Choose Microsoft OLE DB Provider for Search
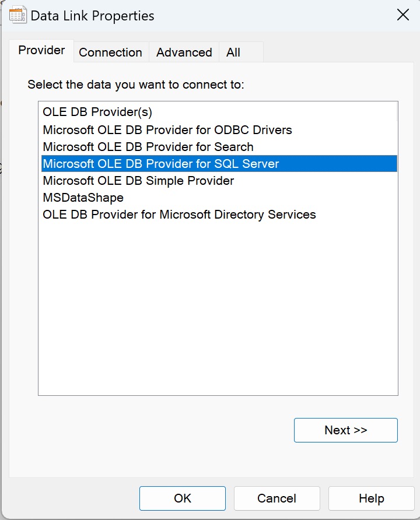This screenshot has width=420, height=520. click(148, 147)
